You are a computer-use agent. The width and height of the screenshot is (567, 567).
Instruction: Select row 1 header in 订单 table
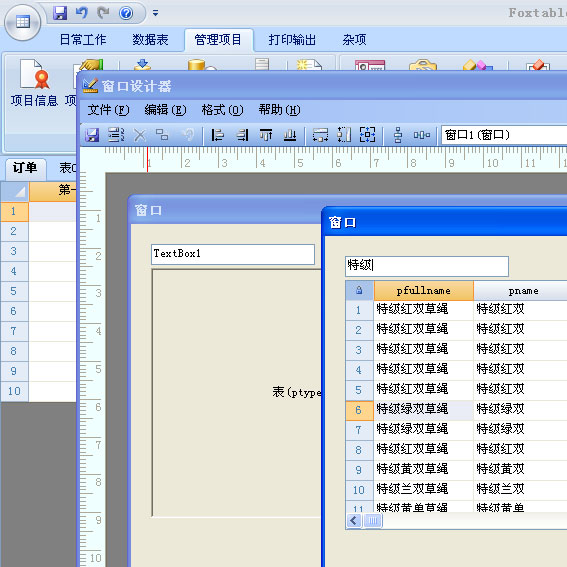15,212
